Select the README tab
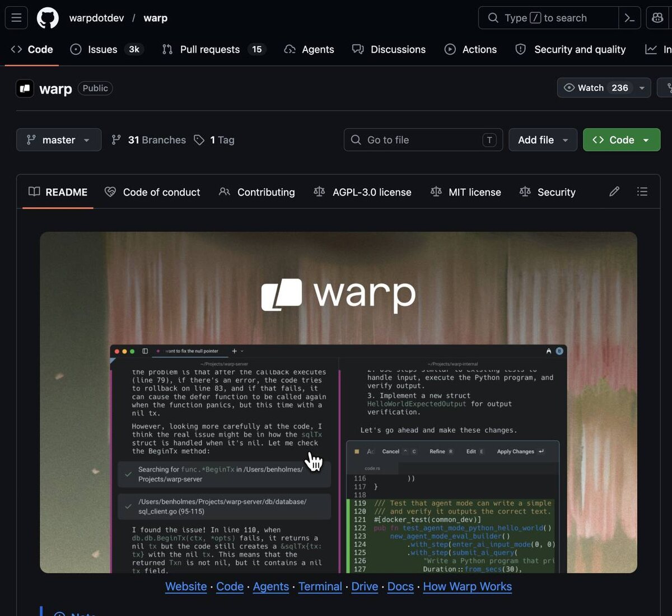This screenshot has height=616, width=672. pos(58,192)
